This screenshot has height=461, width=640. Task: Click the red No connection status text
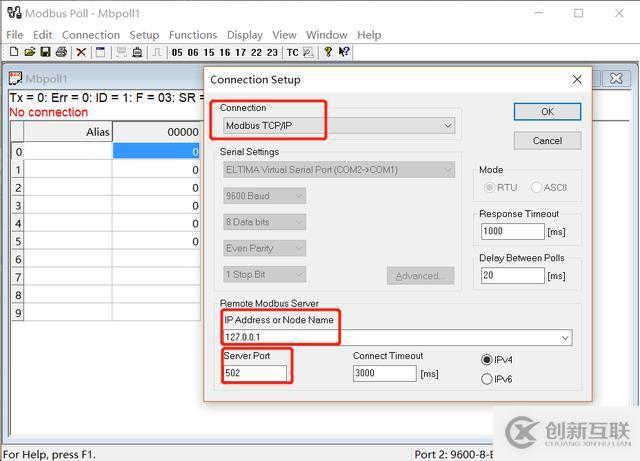[49, 112]
